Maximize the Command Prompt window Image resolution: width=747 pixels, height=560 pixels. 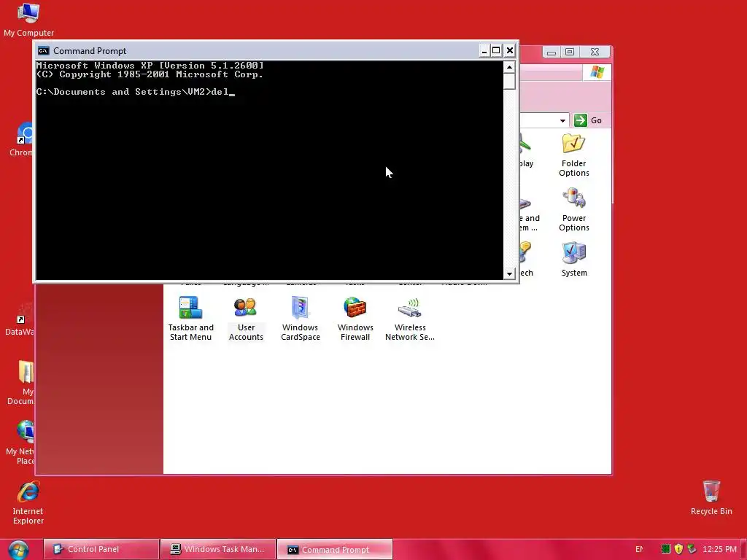pos(496,50)
